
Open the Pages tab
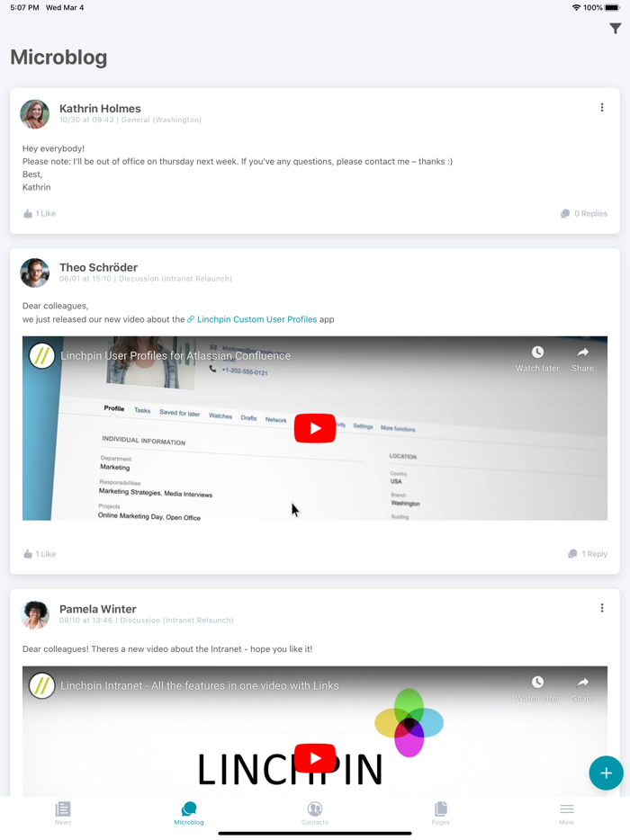[441, 813]
